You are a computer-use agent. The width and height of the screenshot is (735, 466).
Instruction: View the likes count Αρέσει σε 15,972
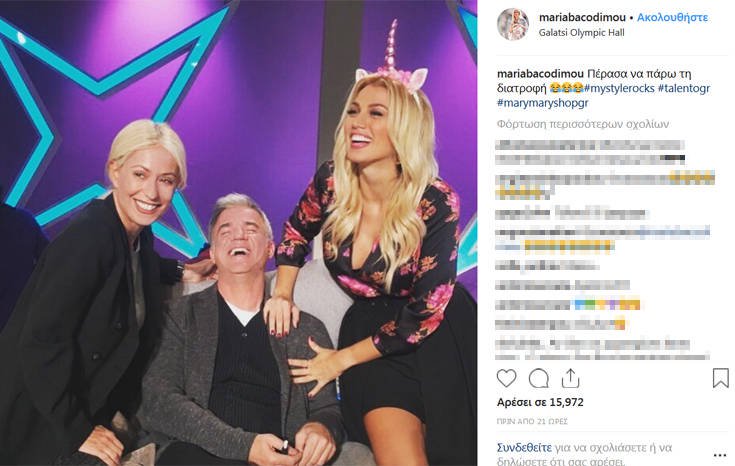point(540,402)
